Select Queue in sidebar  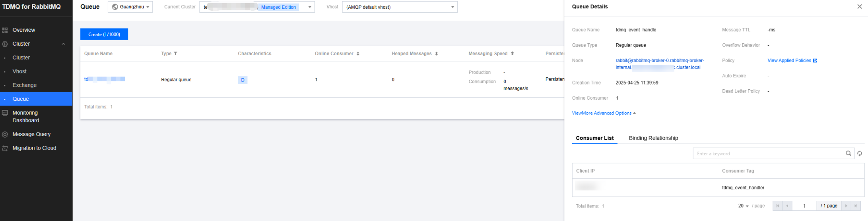coord(36,99)
